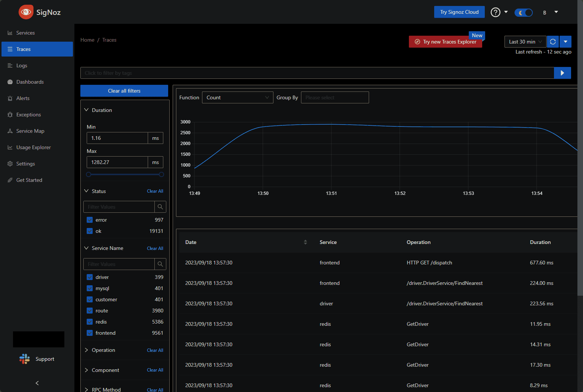Image resolution: width=583 pixels, height=392 pixels.
Task: Sort the table by Date column arrows
Action: tap(305, 242)
